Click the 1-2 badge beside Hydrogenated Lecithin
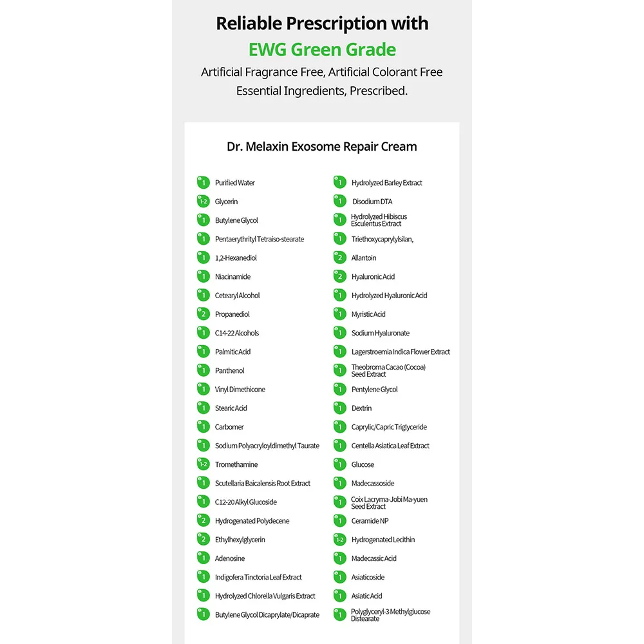This screenshot has width=644, height=644. [339, 540]
